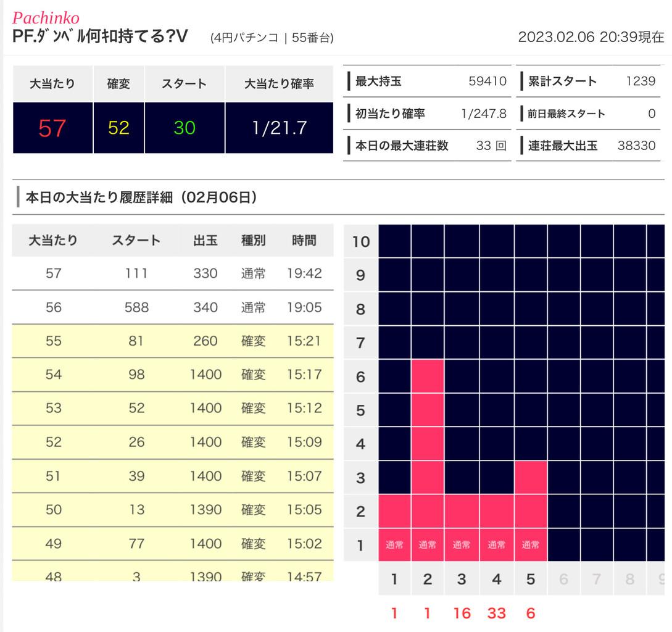
Task: Click the red streak count 16
Action: pos(462,613)
